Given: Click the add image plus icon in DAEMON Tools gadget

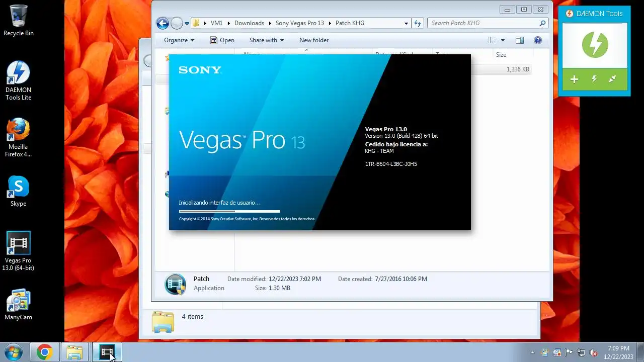Looking at the screenshot, I should tap(574, 79).
